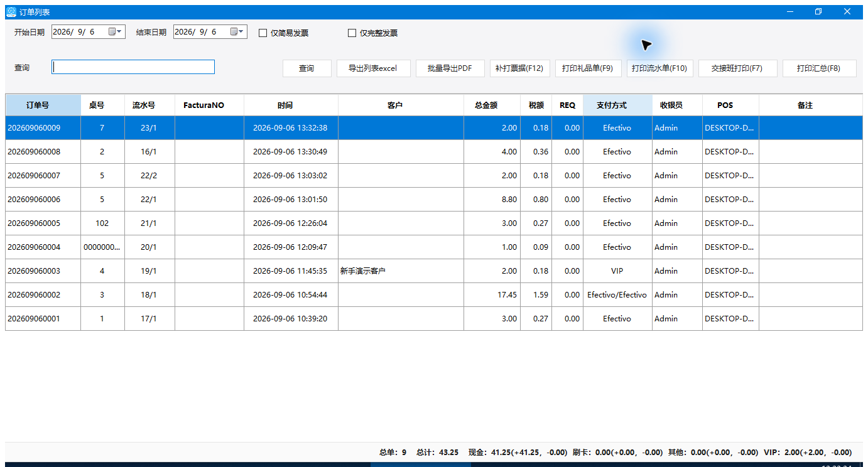Click the VIP payment method cell

617,271
